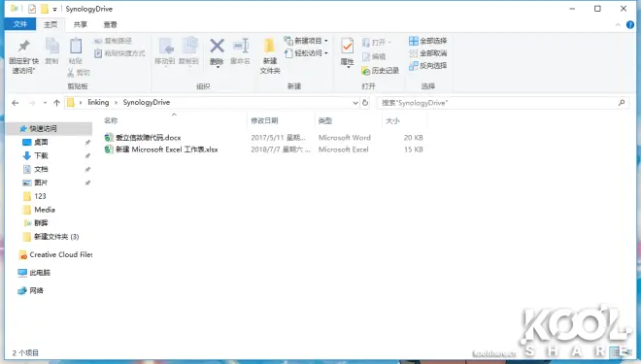Click the Properties icon in title bar

click(x=32, y=9)
